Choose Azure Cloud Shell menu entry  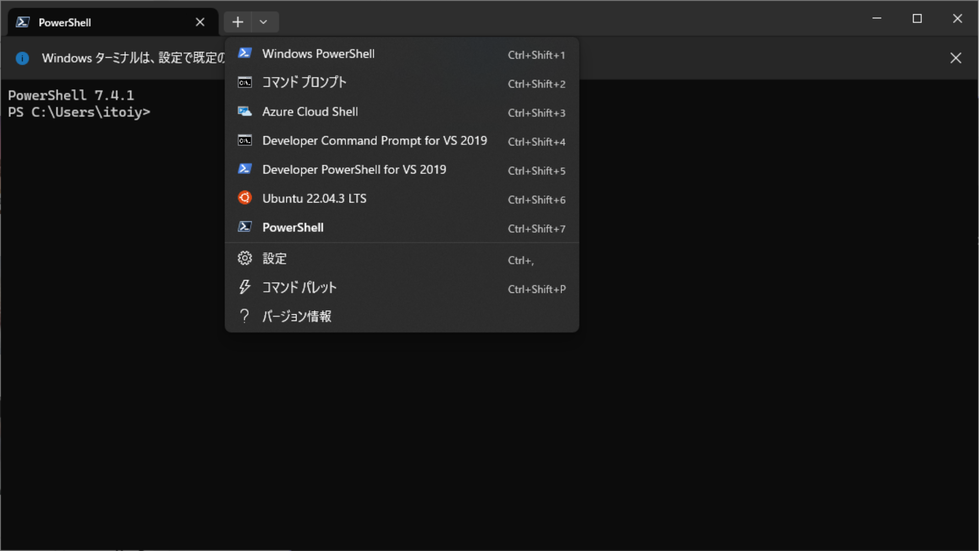coord(402,112)
